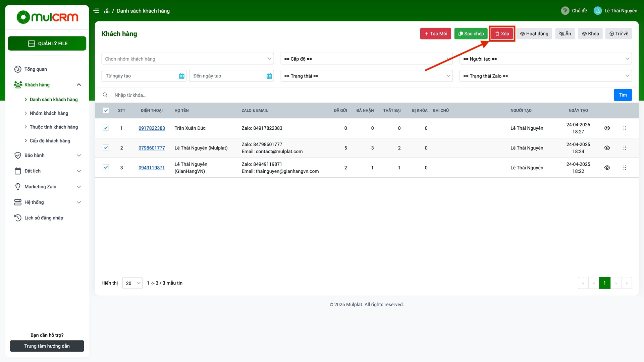The width and height of the screenshot is (644, 362).
Task: Click the Tìm search button
Action: pos(623,95)
